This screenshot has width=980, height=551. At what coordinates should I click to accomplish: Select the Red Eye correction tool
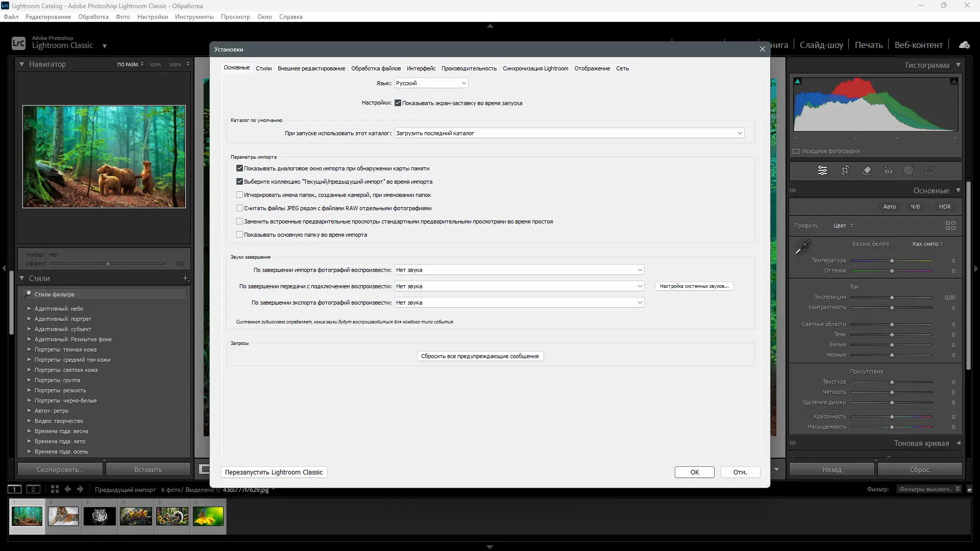tap(888, 171)
